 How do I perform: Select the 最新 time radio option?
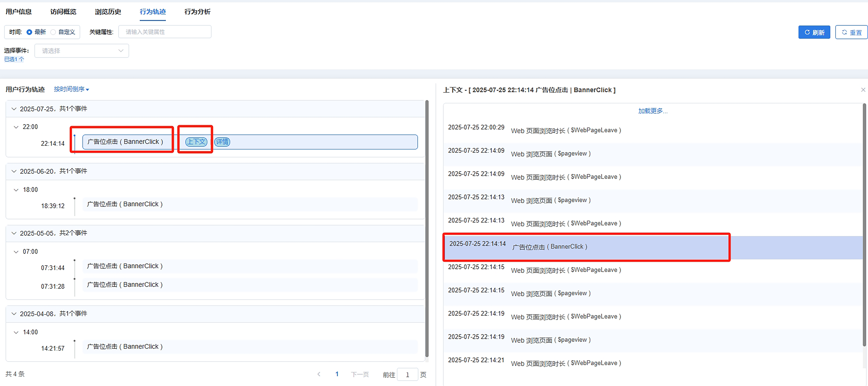point(29,32)
